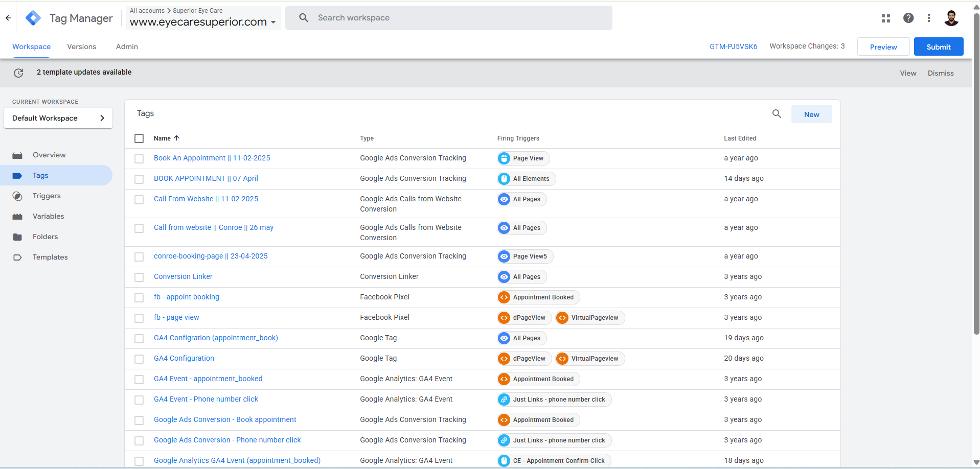The height and width of the screenshot is (469, 980).
Task: Click the blue Submit button
Action: point(938,47)
